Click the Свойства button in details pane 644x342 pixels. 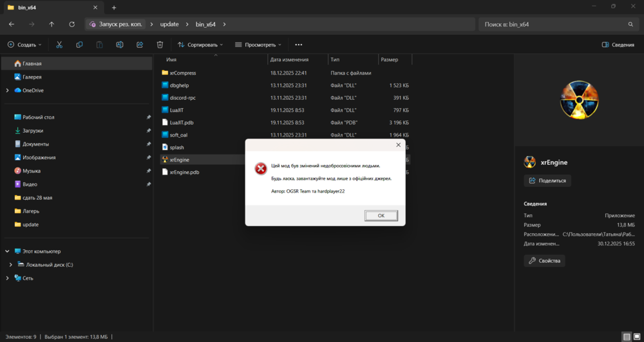[x=545, y=261]
